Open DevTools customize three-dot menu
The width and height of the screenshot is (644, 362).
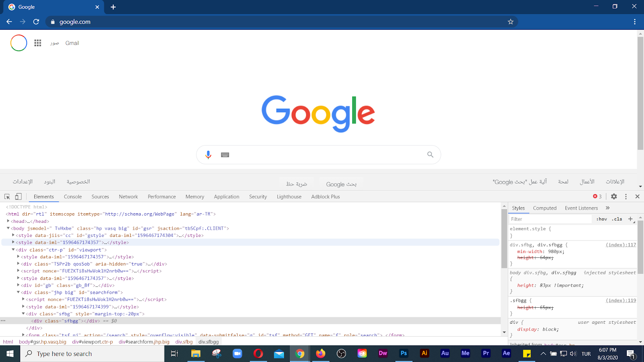[x=626, y=197]
